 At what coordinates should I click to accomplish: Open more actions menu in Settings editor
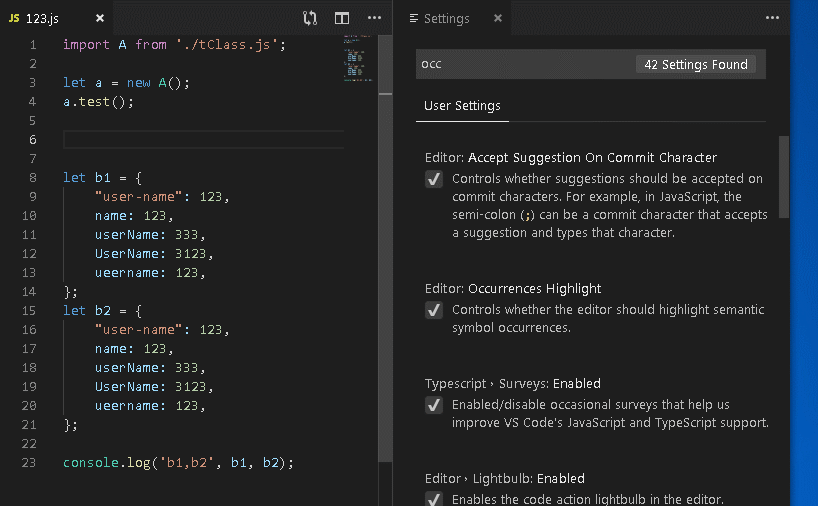tap(772, 18)
